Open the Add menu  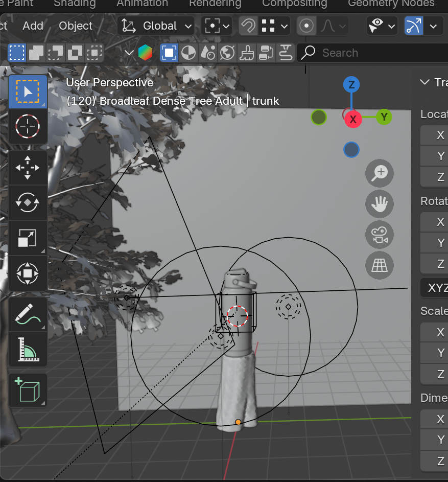[33, 26]
